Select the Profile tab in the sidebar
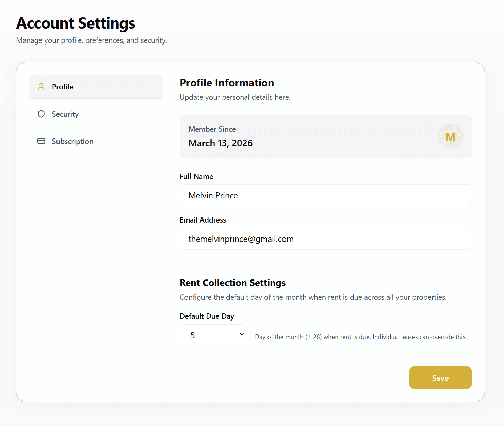The width and height of the screenshot is (504, 426). point(63,87)
